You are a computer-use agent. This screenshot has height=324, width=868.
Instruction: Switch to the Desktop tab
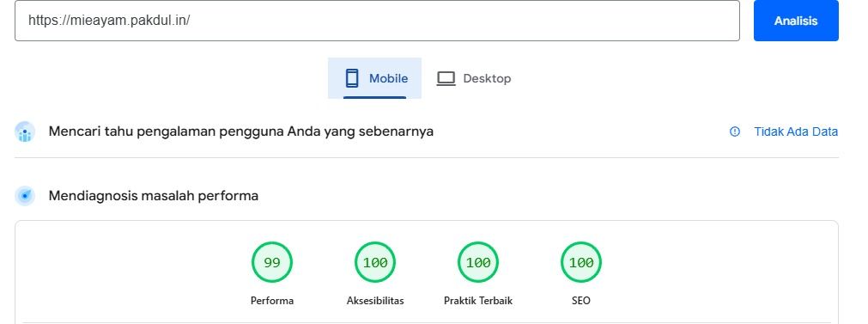[x=473, y=78]
